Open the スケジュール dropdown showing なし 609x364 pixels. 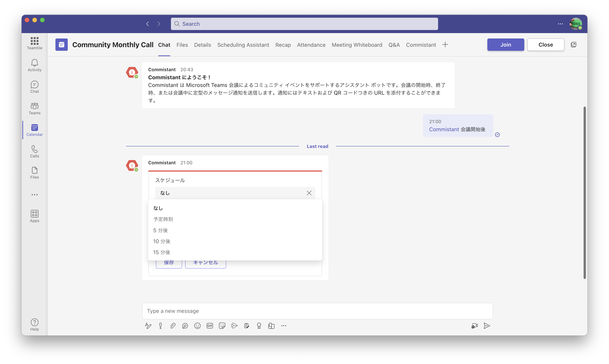click(235, 193)
